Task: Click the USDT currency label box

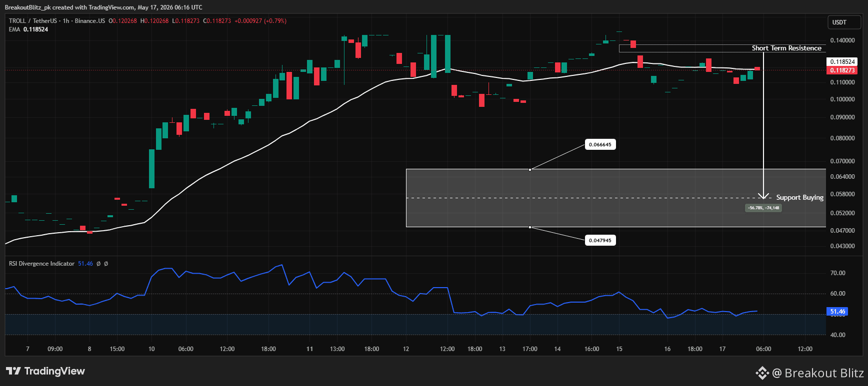Action: [844, 22]
